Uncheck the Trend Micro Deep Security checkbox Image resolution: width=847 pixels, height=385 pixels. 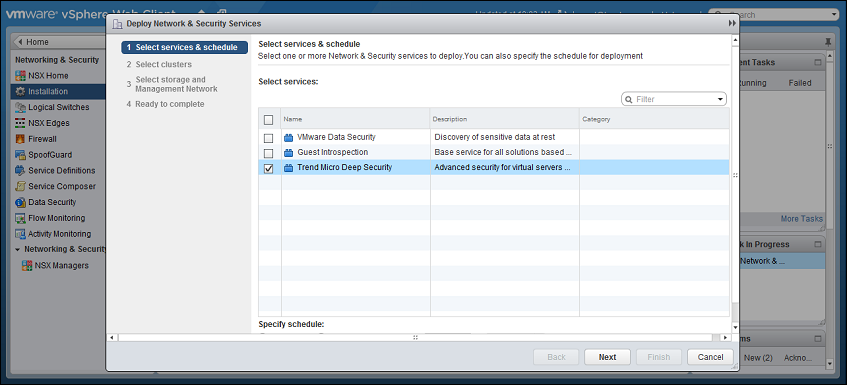tap(268, 168)
